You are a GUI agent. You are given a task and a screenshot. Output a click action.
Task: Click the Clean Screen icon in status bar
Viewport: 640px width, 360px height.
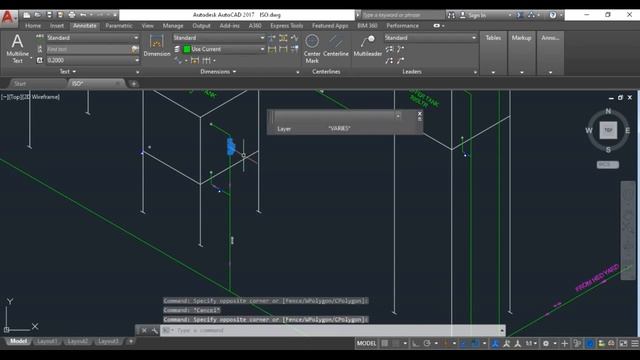(623, 344)
